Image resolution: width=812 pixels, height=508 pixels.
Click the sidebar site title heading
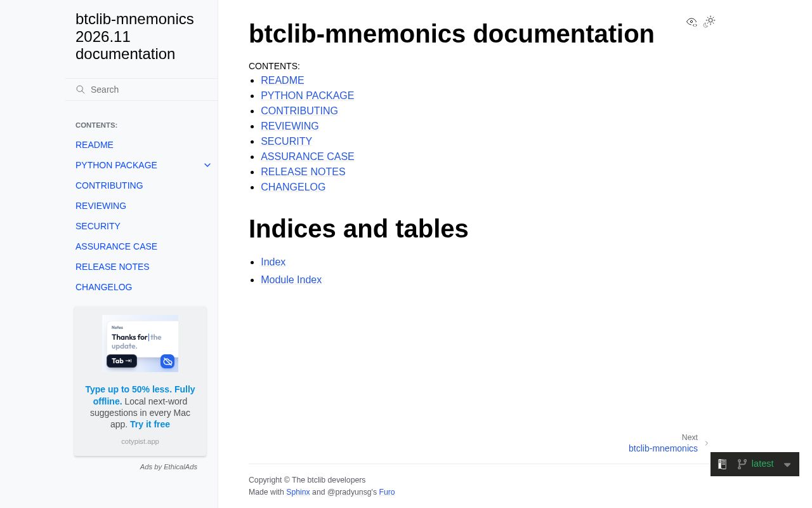(134, 37)
